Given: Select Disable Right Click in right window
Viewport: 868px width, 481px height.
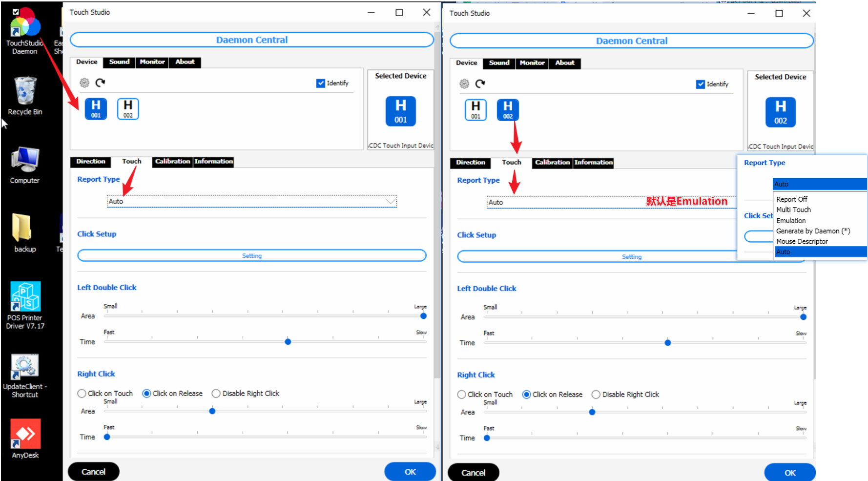Looking at the screenshot, I should [x=625, y=394].
